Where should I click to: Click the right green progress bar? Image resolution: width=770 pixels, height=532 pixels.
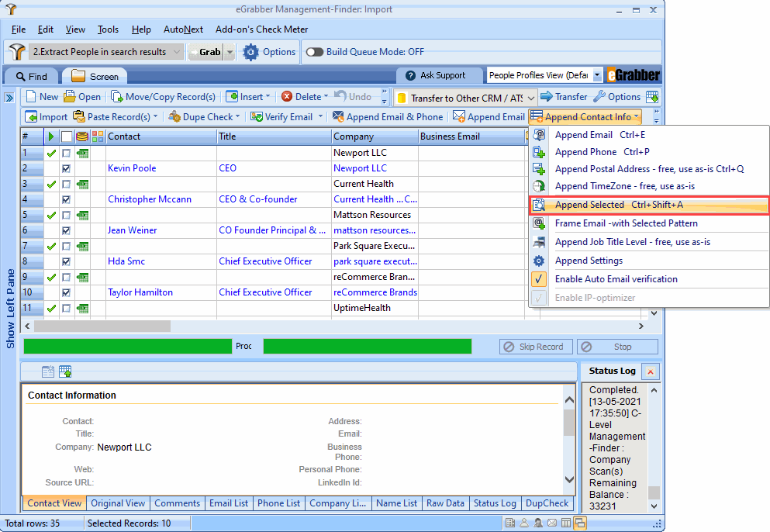pyautogui.click(x=368, y=347)
